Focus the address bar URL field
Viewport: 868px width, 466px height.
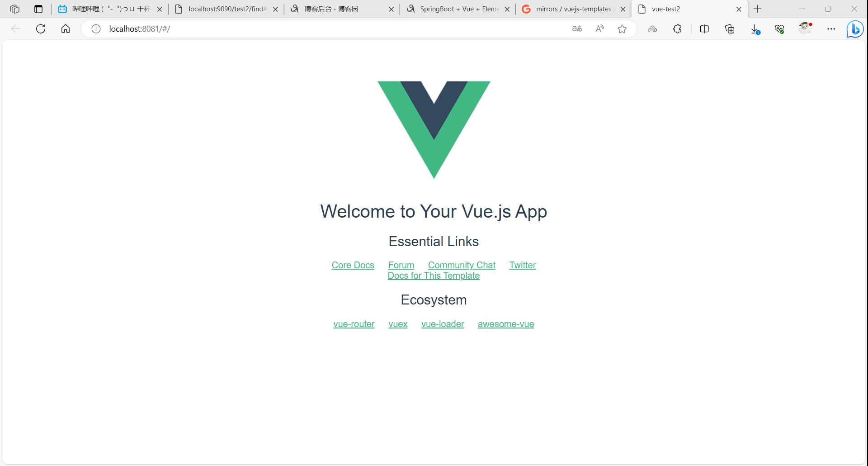click(335, 29)
